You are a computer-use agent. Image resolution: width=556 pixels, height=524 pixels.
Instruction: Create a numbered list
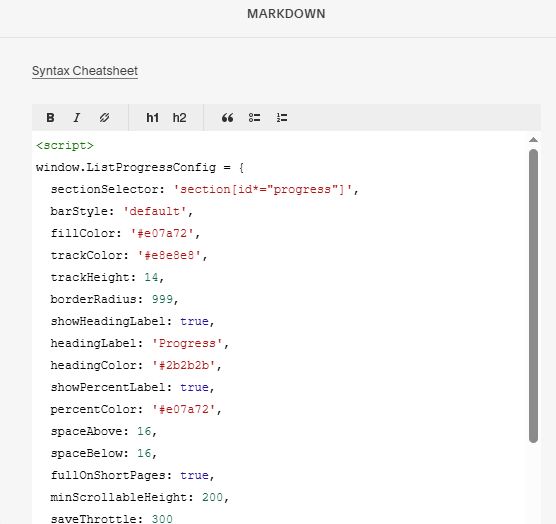pyautogui.click(x=282, y=118)
